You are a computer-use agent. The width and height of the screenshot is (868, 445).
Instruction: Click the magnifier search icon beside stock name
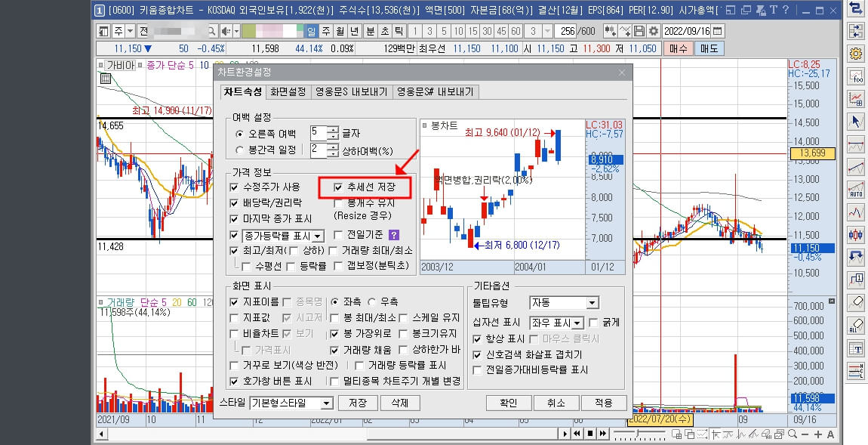[212, 31]
